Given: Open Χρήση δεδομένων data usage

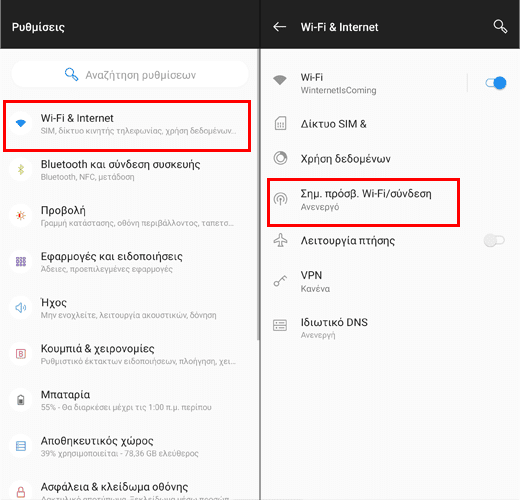Looking at the screenshot, I should pyautogui.click(x=390, y=158).
